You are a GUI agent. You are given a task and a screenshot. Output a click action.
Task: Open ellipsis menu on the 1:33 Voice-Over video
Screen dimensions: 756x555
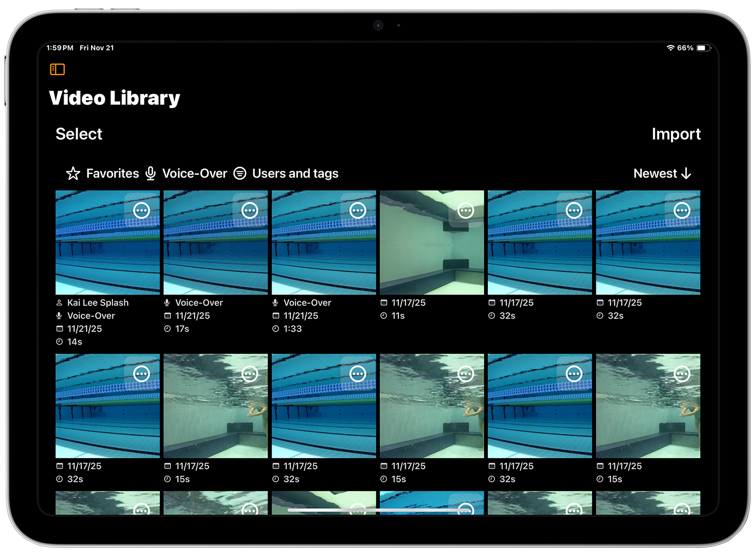357,210
